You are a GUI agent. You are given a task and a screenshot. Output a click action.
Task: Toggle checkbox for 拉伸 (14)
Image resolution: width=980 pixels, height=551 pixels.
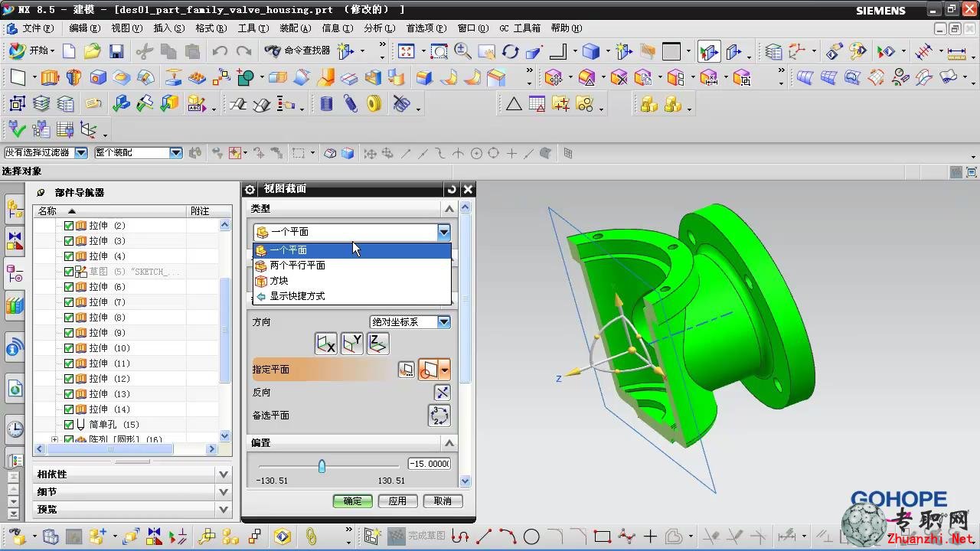(x=69, y=409)
